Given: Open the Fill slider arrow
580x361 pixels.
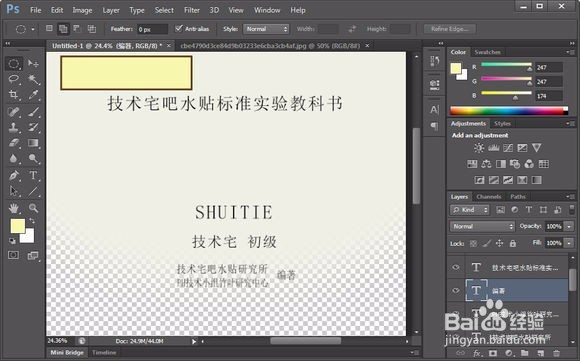Looking at the screenshot, I should point(569,243).
